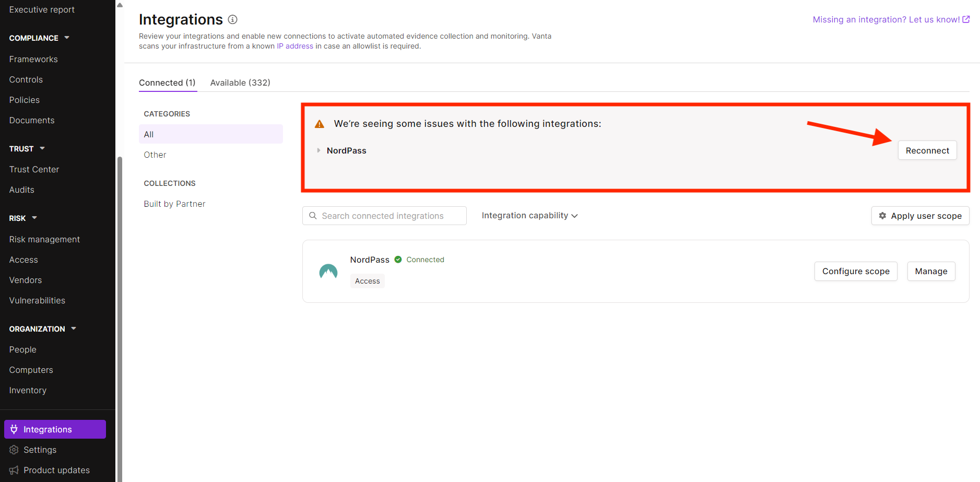Screen dimensions: 980x482
Task: Click the info icon next to Integrations title
Action: (233, 19)
